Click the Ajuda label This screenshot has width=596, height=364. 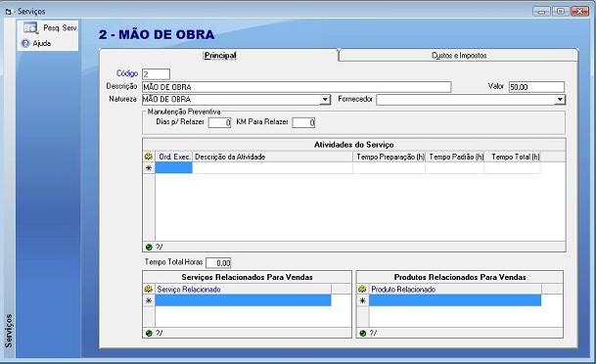pyautogui.click(x=42, y=44)
